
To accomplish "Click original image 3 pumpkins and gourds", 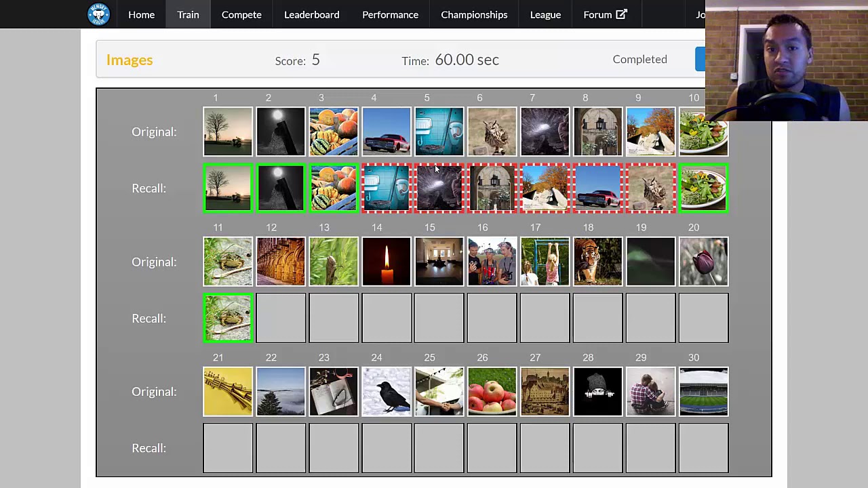I will pos(334,131).
